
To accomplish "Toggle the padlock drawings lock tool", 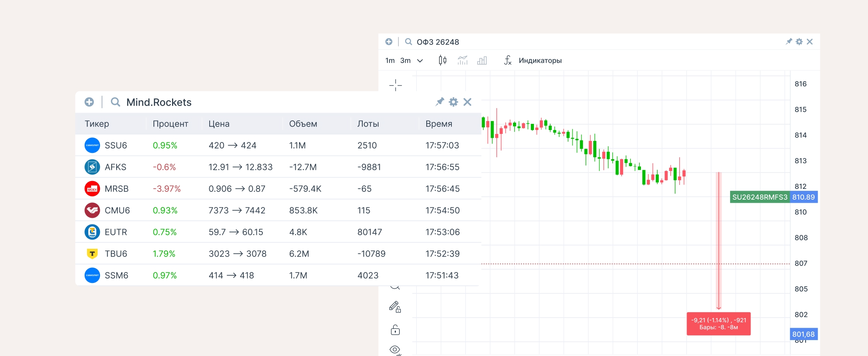I will (x=395, y=330).
